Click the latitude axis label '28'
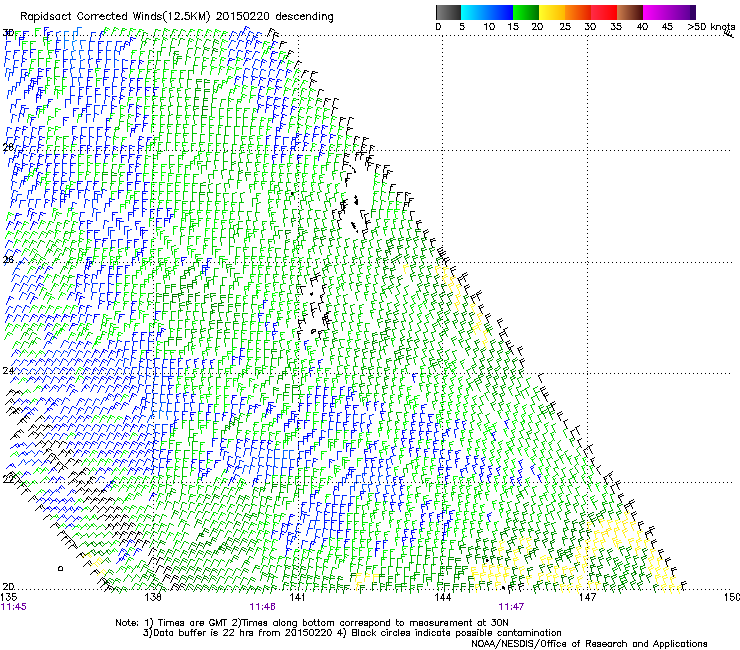 click(8, 148)
